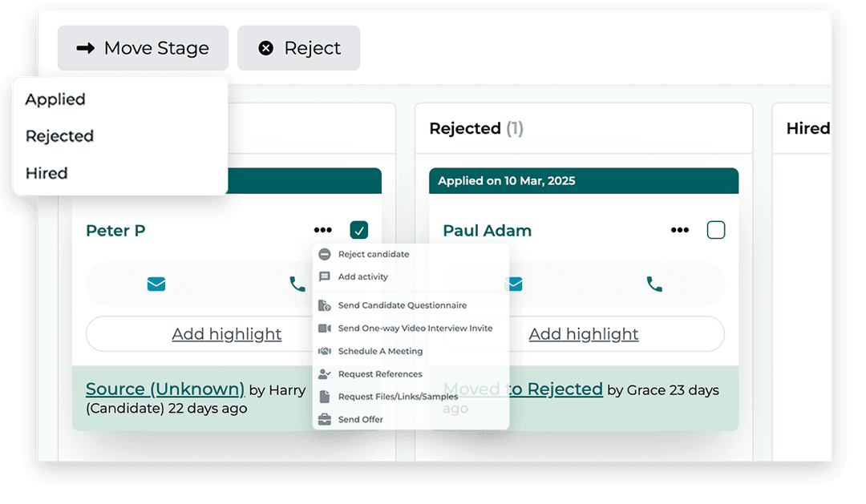Uncheck Peter P's selection checkbox
866x504 pixels.
click(x=359, y=231)
